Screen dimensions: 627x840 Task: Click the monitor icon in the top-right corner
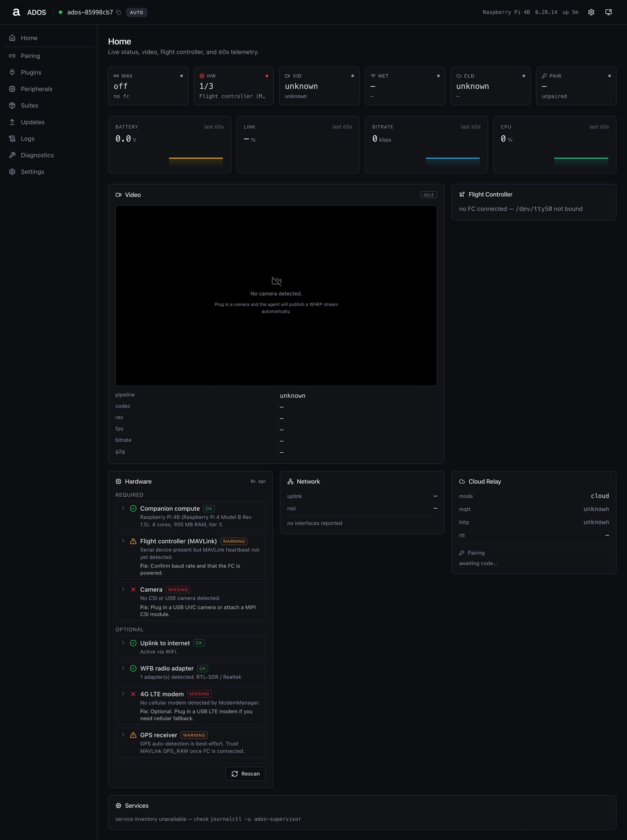[608, 12]
